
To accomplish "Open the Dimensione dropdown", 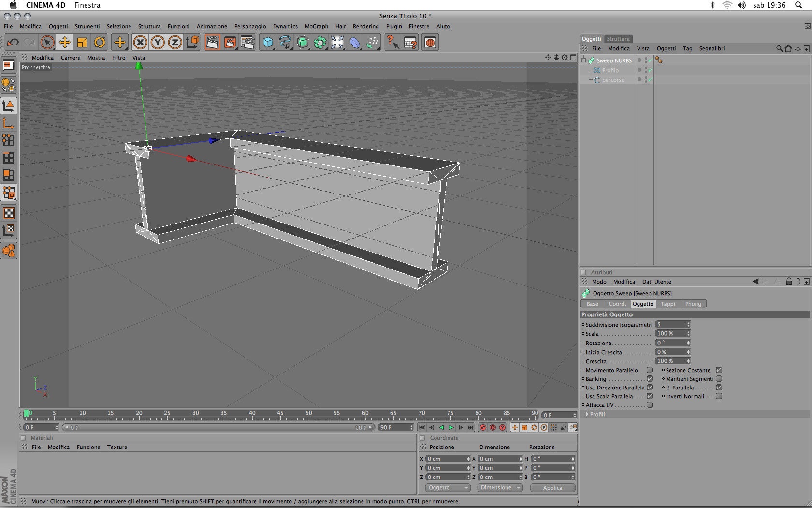I will (x=500, y=487).
